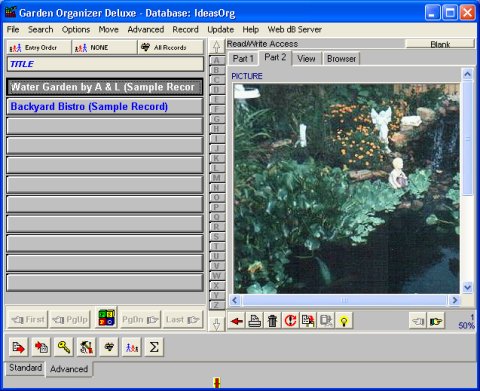Viewport: 480px width, 391px height.
Task: Click the copy record document icon
Action: click(308, 321)
